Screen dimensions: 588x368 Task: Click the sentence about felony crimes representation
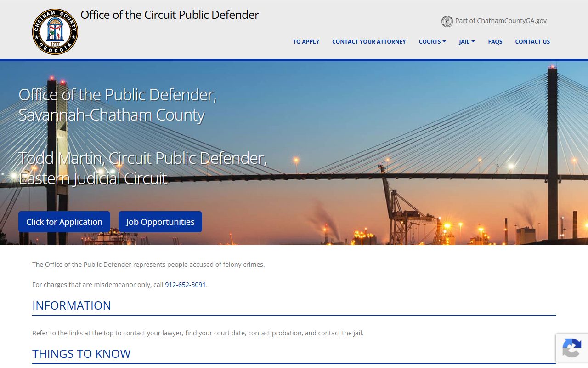tap(148, 264)
